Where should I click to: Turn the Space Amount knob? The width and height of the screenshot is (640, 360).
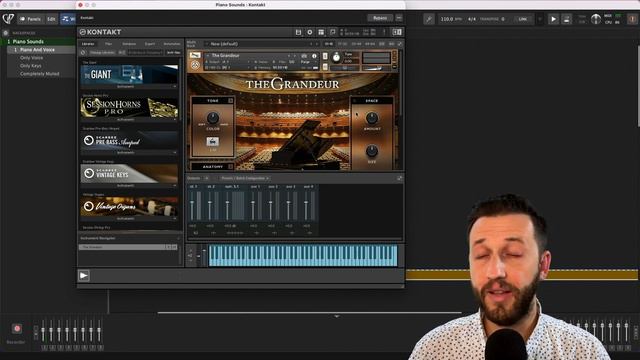click(372, 118)
